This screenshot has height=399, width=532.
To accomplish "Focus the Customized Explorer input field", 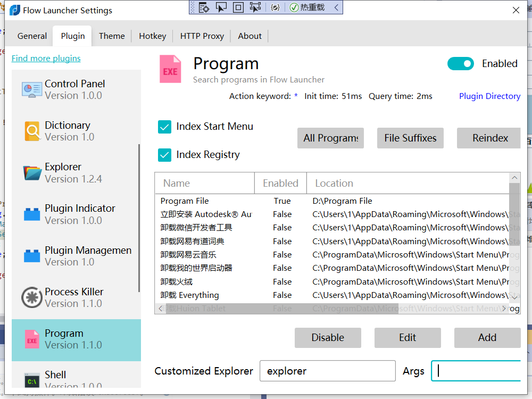I will coord(327,371).
